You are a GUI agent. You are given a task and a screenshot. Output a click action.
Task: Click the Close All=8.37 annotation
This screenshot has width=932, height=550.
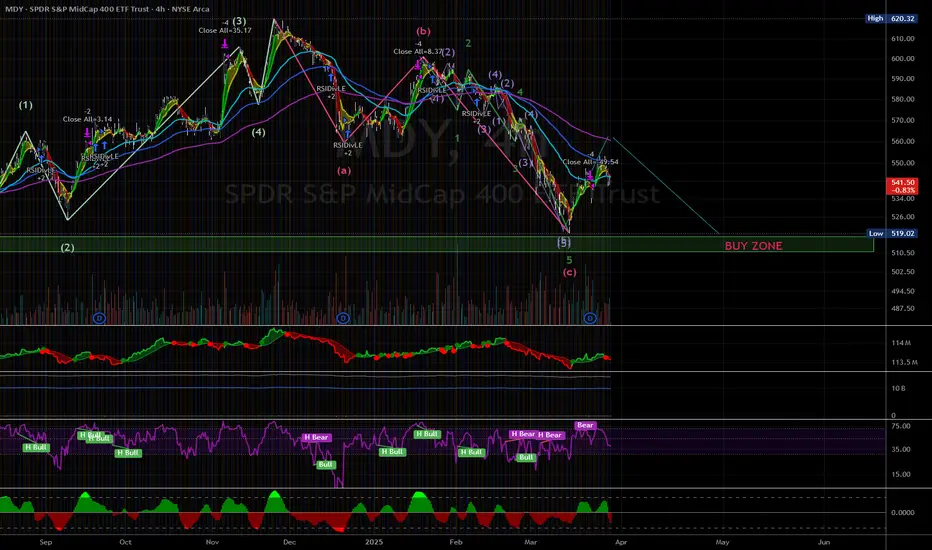(x=418, y=51)
